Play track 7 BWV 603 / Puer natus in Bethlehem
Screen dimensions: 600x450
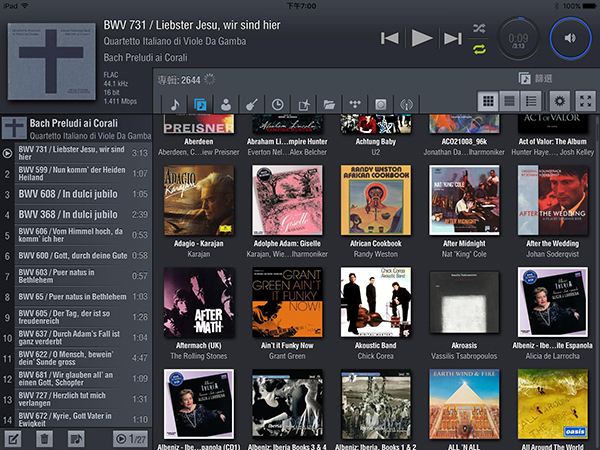click(x=76, y=276)
